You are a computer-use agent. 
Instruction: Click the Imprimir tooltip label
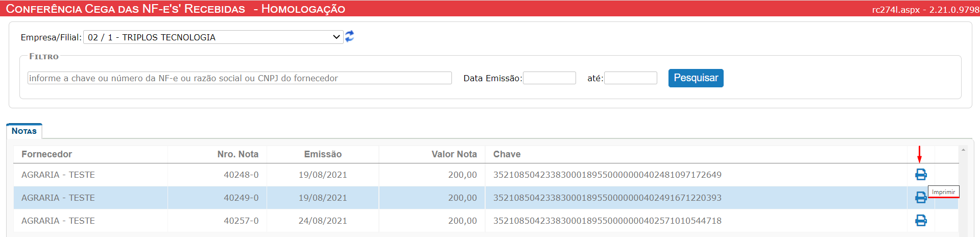tap(943, 192)
